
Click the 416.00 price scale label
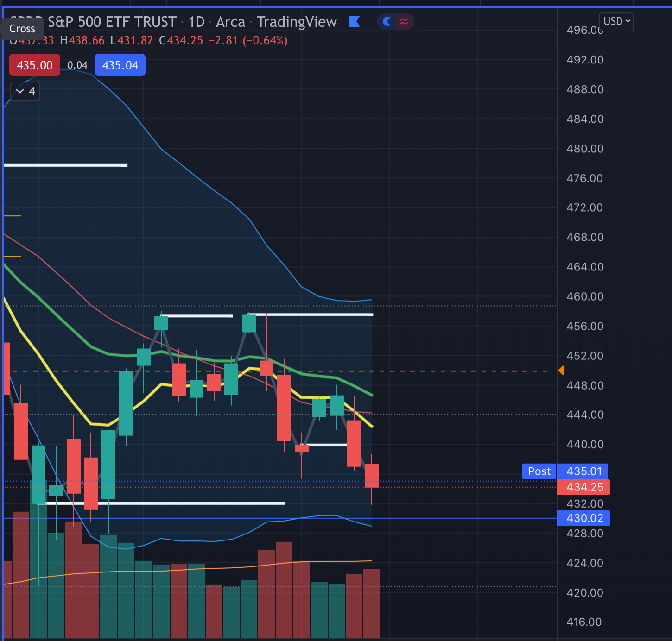point(584,622)
